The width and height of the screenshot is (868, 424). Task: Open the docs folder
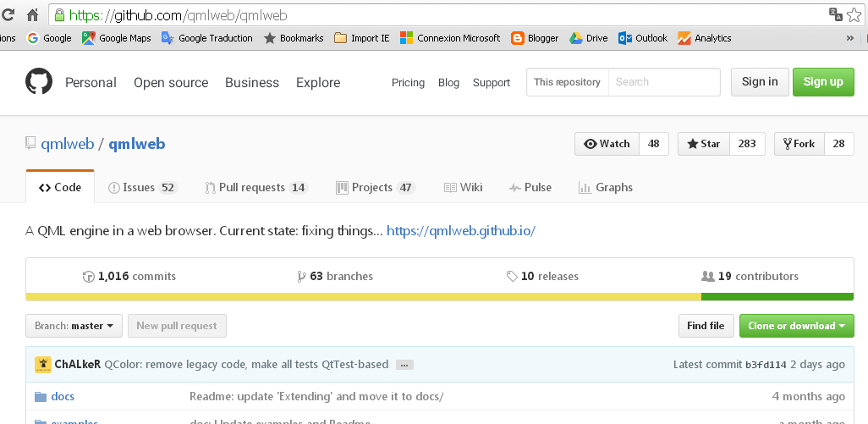(63, 396)
